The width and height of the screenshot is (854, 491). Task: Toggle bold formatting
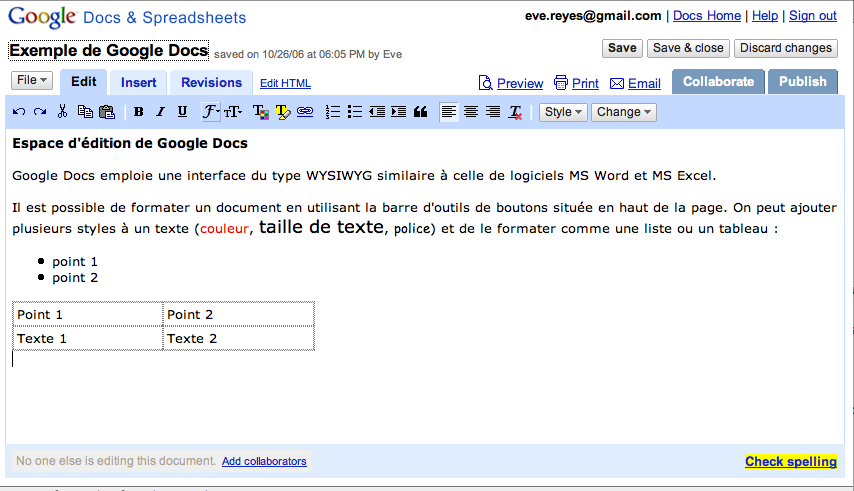tap(138, 112)
